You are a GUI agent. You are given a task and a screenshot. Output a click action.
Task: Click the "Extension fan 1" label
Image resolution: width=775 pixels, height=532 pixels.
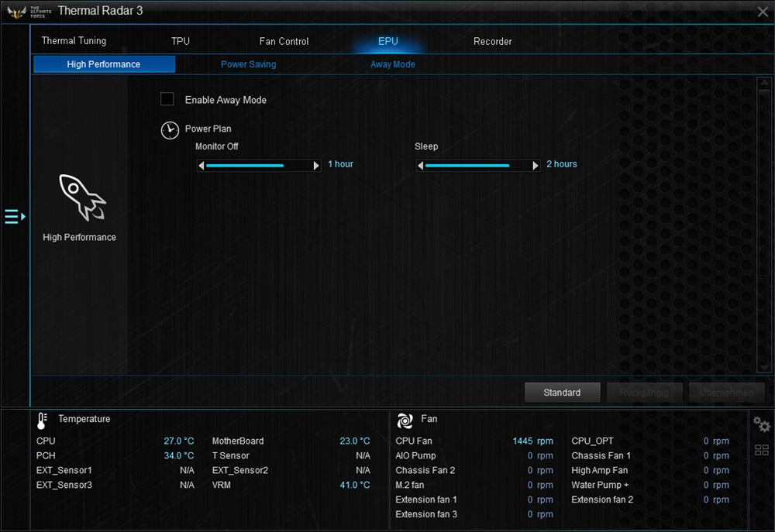pos(426,499)
